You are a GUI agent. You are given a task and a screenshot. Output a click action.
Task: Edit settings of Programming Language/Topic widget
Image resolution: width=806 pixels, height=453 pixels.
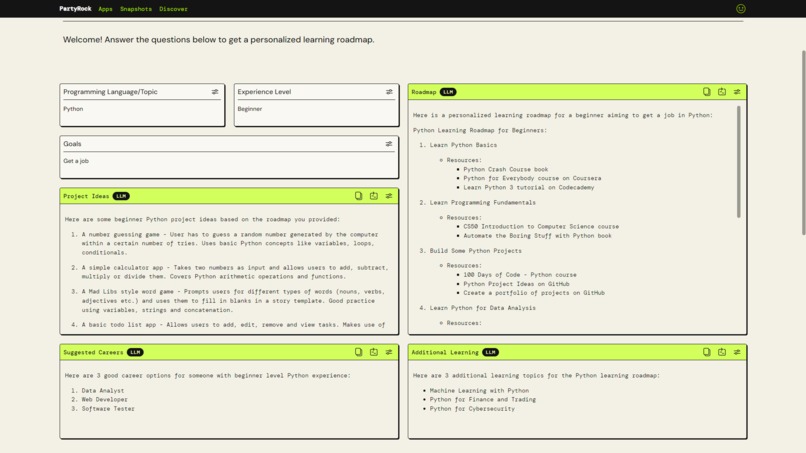coord(215,92)
